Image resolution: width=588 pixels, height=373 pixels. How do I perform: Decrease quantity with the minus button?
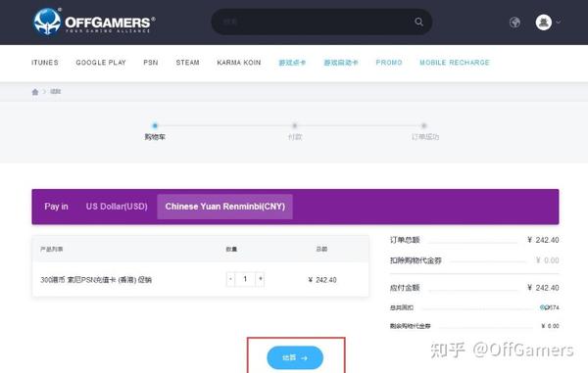click(230, 279)
